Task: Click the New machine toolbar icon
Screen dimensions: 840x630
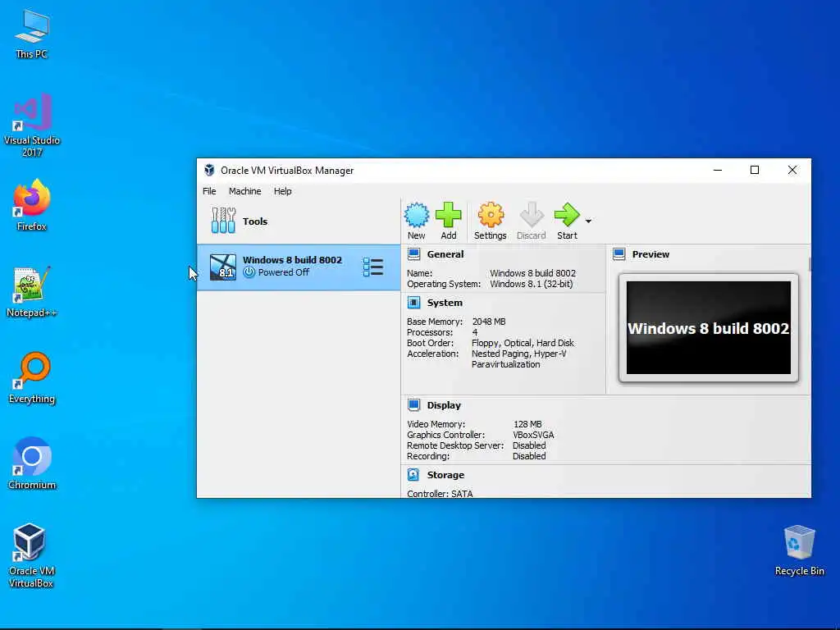Action: 416,221
